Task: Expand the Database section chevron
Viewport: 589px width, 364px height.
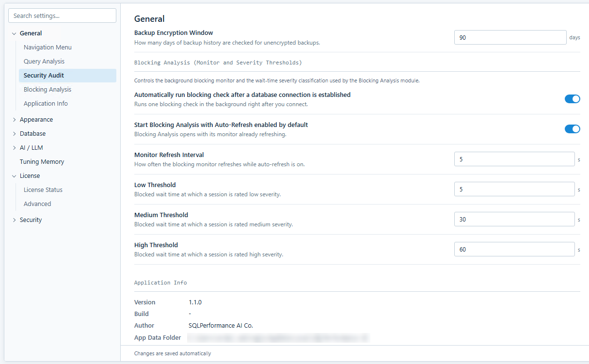Action: point(14,134)
